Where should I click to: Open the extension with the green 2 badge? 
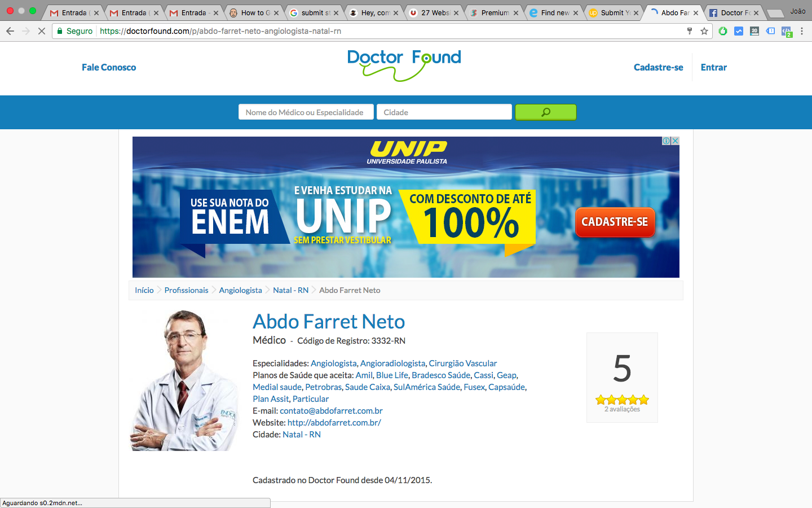[x=787, y=32]
